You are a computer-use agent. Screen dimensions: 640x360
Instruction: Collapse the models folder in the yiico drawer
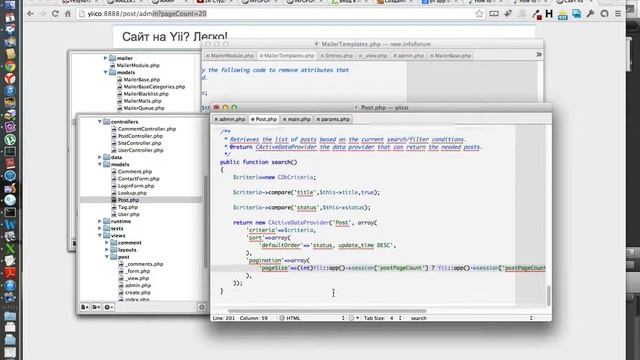(100, 164)
